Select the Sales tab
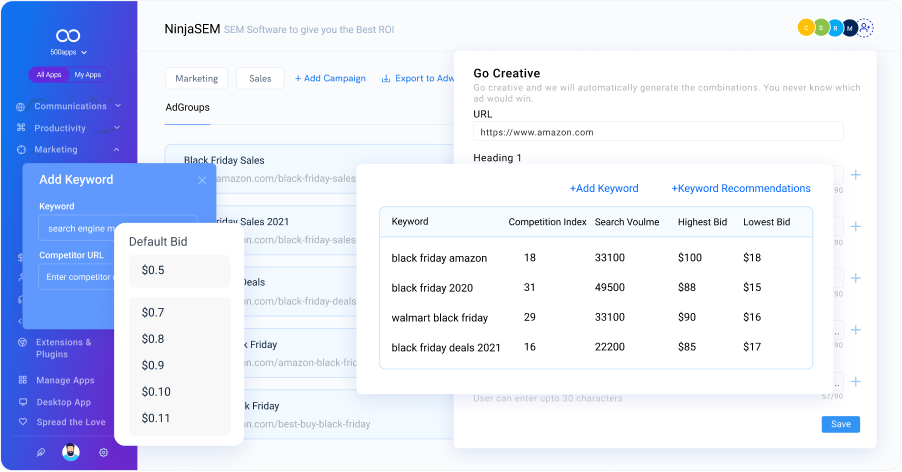Screen dimensions: 902x472 coord(260,78)
